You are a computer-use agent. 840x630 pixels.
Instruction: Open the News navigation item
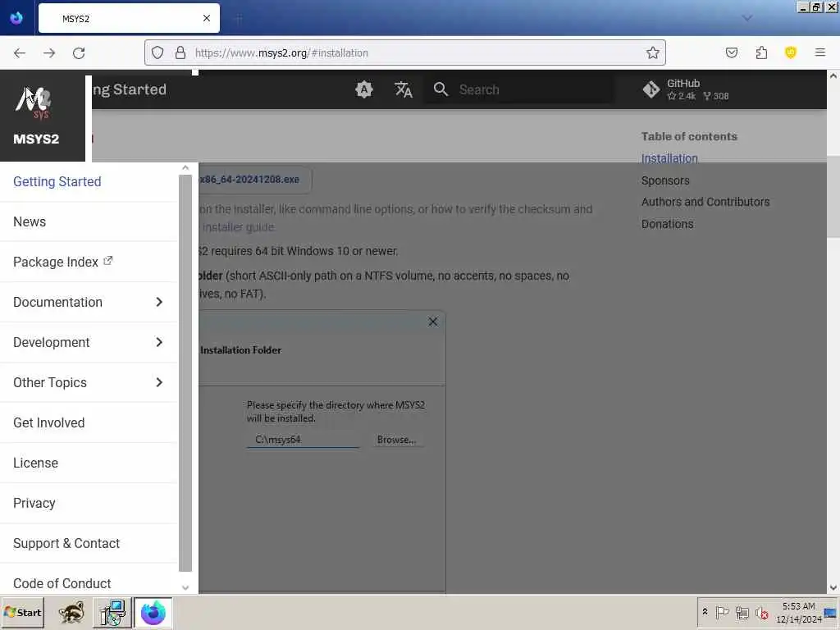click(30, 221)
